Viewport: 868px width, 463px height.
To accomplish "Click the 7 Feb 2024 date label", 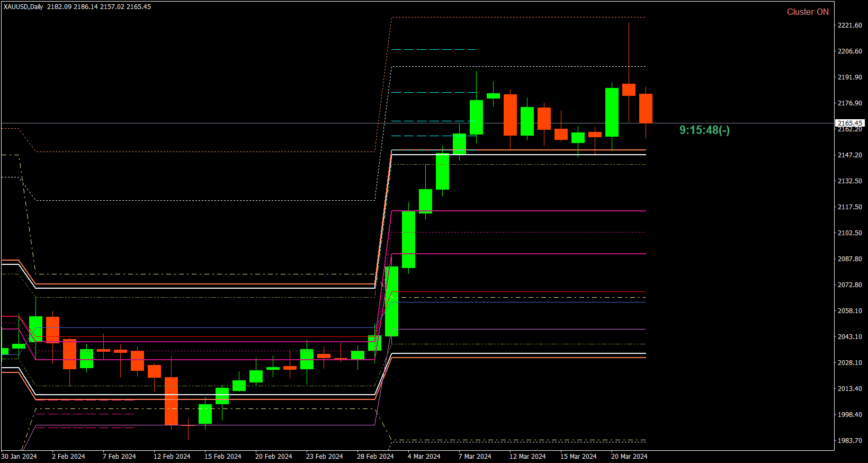I will (119, 457).
